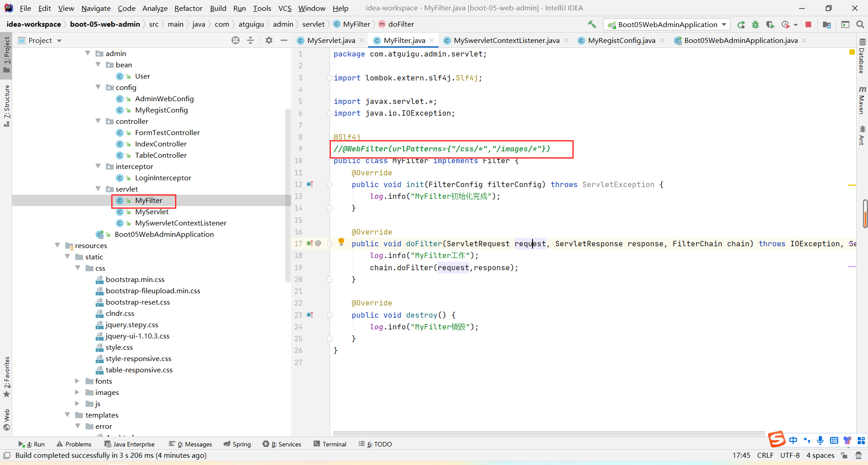Open the 8: Services tool window
This screenshot has width=868, height=465.
coord(282,444)
